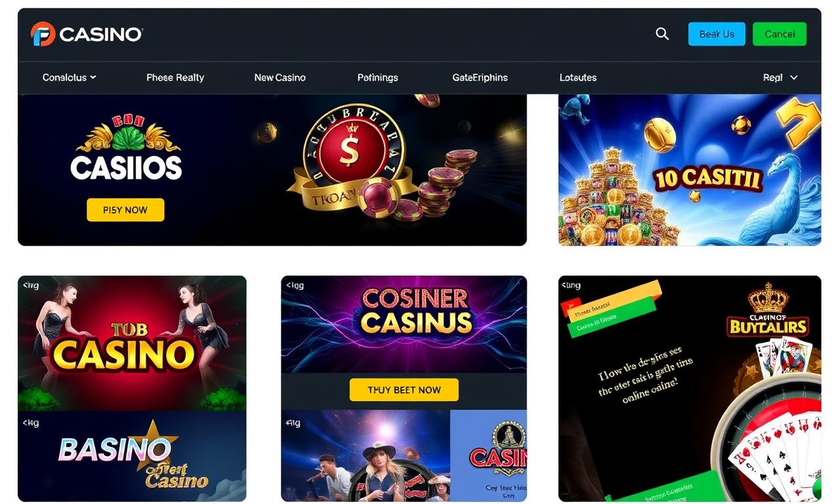Open the Buytalirs card game tile

tap(690, 388)
